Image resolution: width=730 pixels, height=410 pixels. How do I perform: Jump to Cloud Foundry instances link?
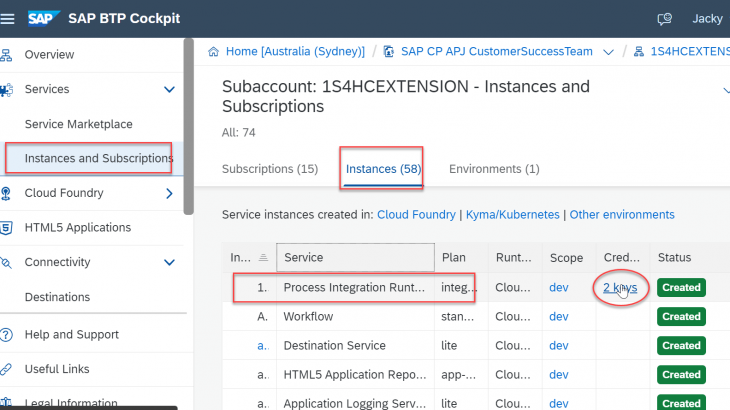[416, 215]
